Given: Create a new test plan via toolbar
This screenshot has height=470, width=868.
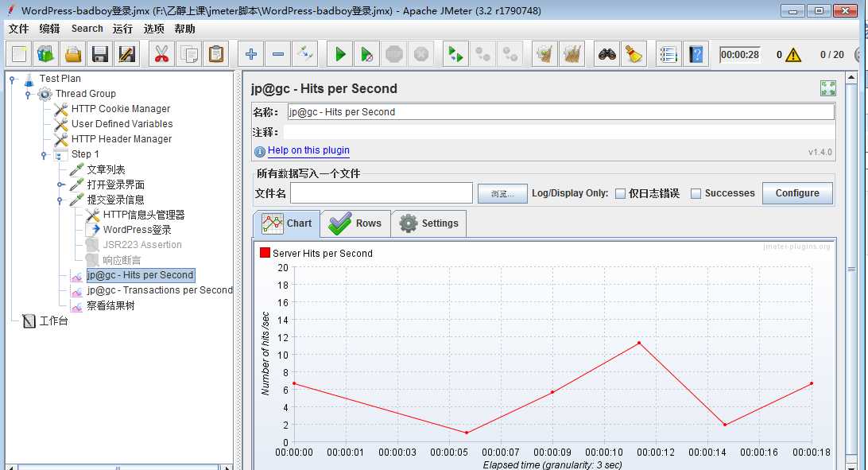Looking at the screenshot, I should pos(19,54).
